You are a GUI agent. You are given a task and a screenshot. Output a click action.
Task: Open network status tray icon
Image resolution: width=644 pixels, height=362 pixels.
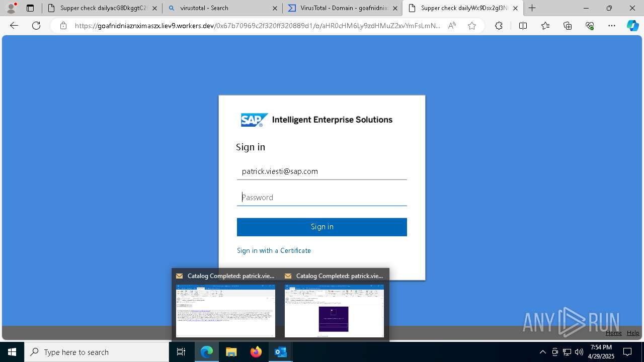[x=567, y=352]
